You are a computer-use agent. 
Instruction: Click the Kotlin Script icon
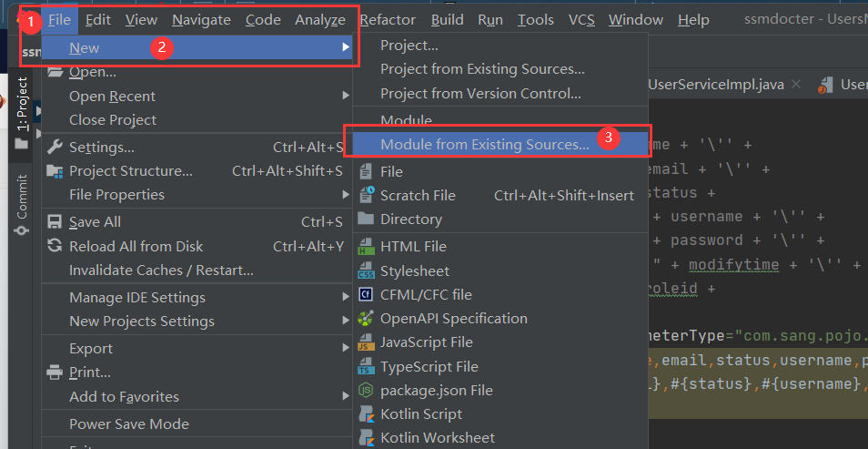pos(366,414)
